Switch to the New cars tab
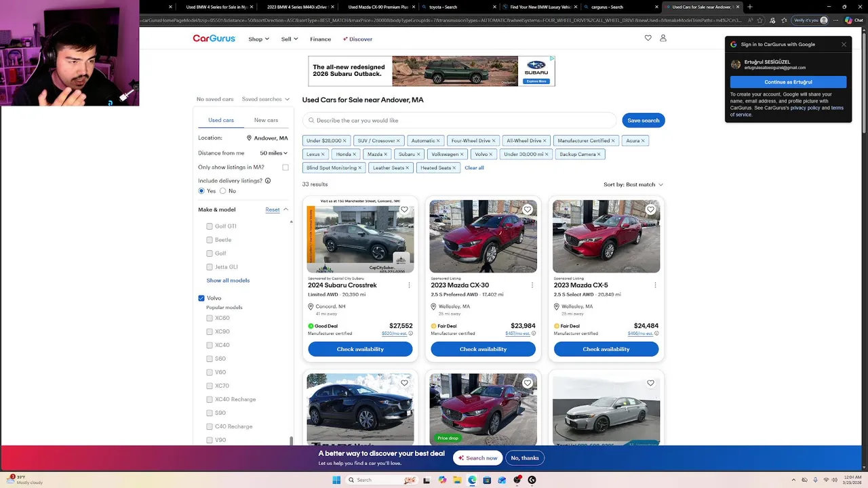Screen dimensions: 868x488 266,120
